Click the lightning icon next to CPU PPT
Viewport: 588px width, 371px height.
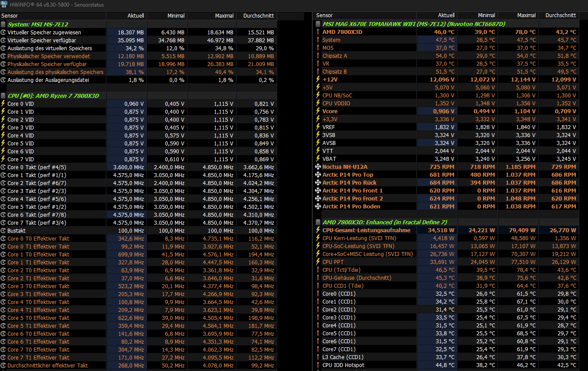coord(318,262)
